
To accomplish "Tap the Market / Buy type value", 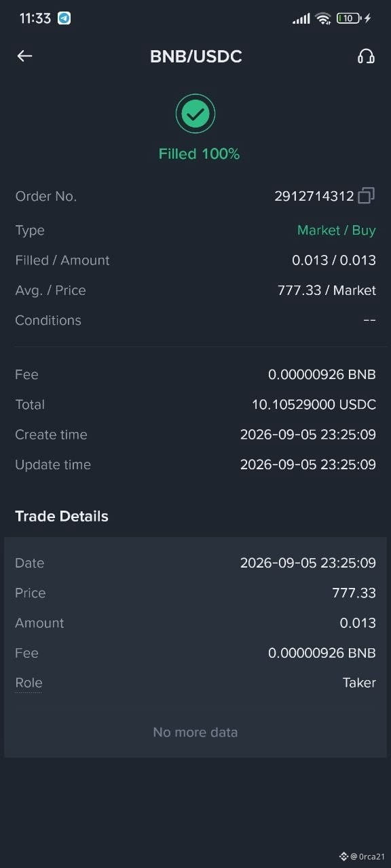I will pyautogui.click(x=337, y=231).
